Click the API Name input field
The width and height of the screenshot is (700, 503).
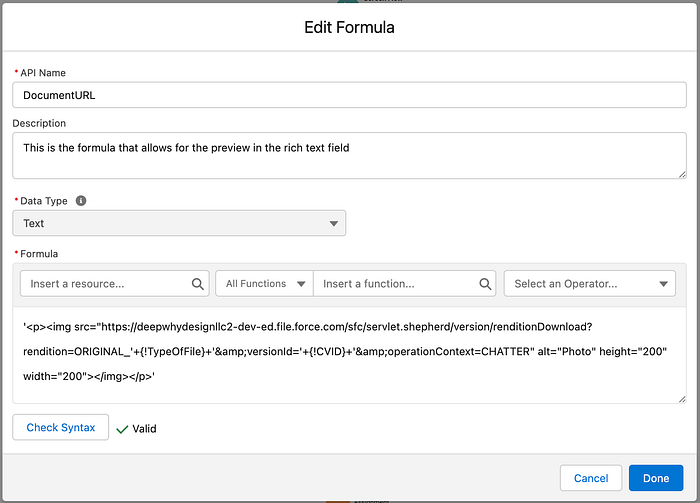pyautogui.click(x=349, y=95)
